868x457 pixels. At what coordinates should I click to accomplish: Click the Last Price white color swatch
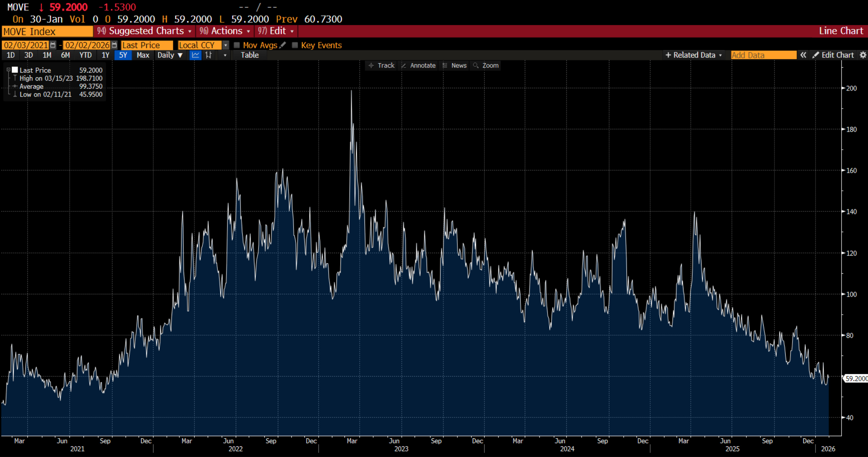15,70
